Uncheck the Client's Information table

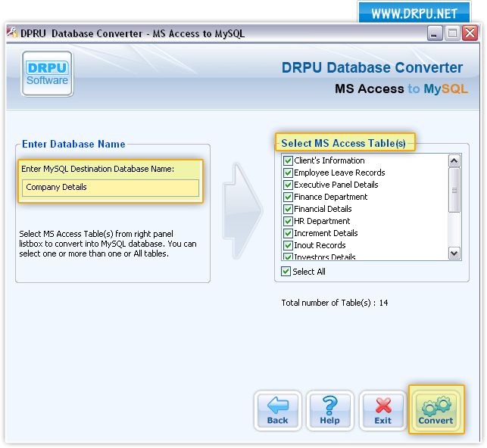[288, 160]
